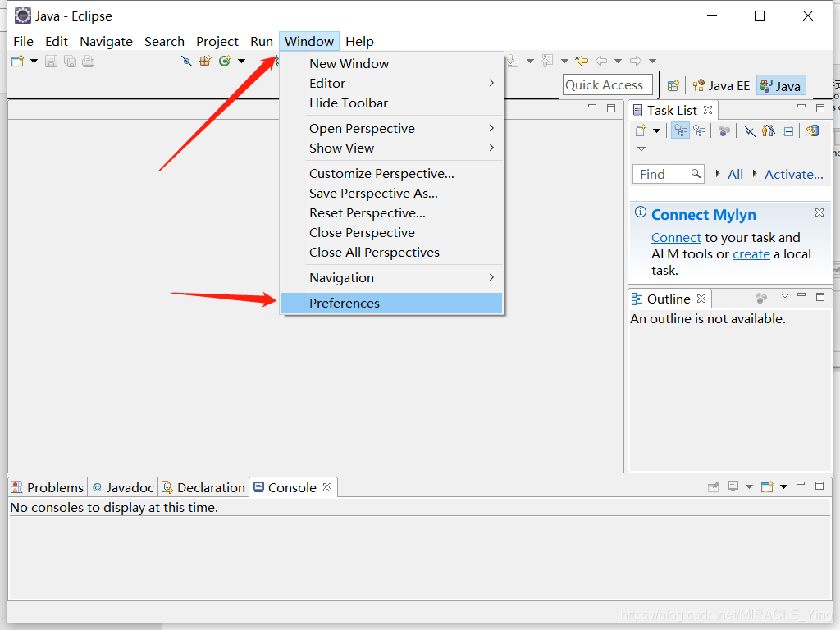Select the Java perspective button

click(x=781, y=85)
